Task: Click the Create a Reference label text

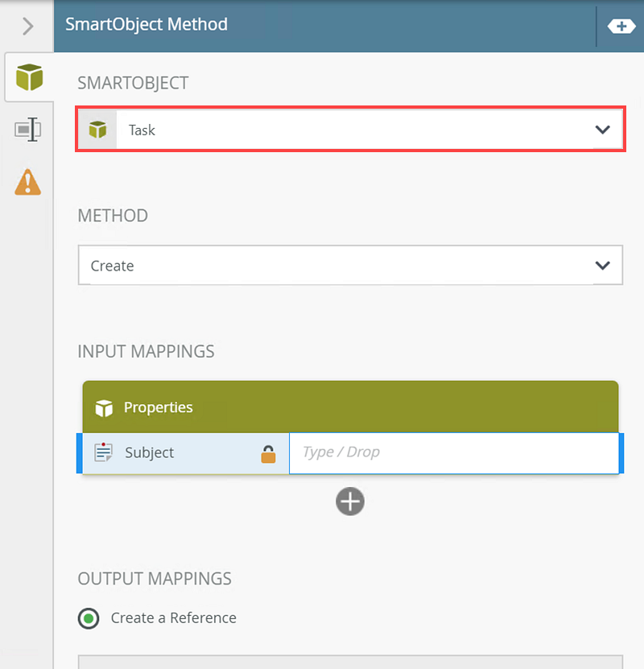Action: [174, 618]
